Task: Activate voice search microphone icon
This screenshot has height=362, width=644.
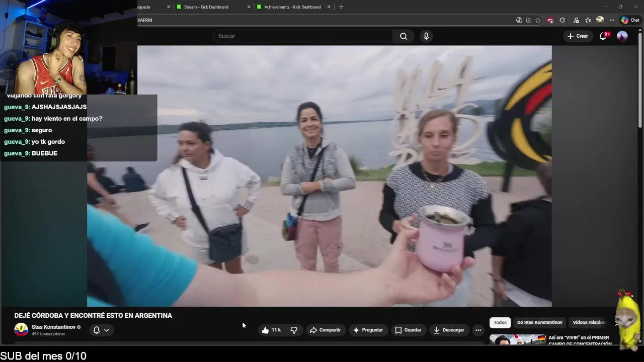Action: point(426,36)
